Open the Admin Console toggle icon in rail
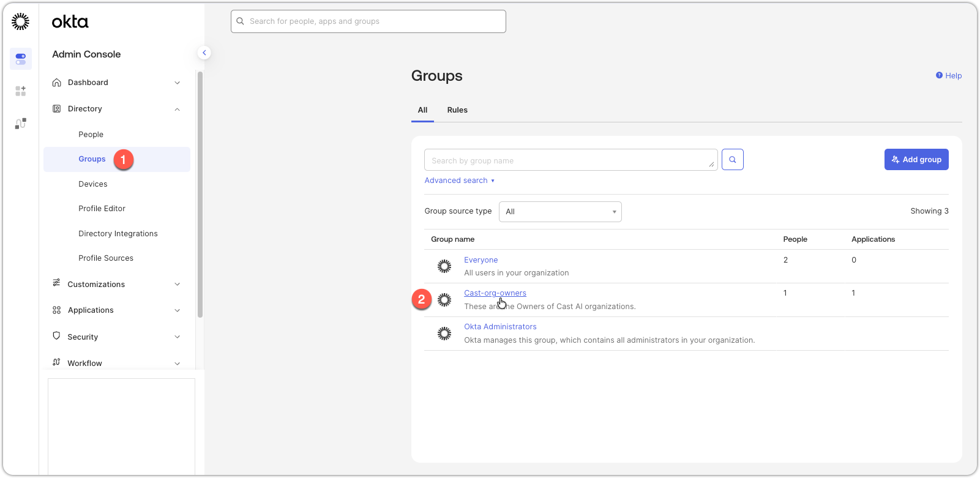This screenshot has width=980, height=478. (21, 59)
